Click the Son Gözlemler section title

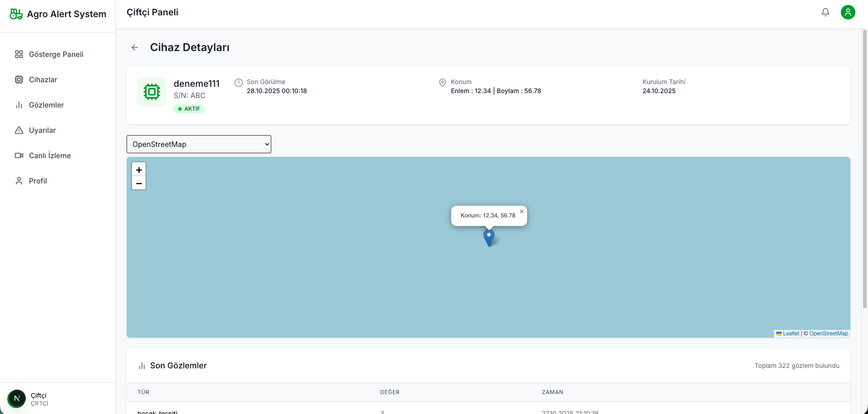coord(178,366)
